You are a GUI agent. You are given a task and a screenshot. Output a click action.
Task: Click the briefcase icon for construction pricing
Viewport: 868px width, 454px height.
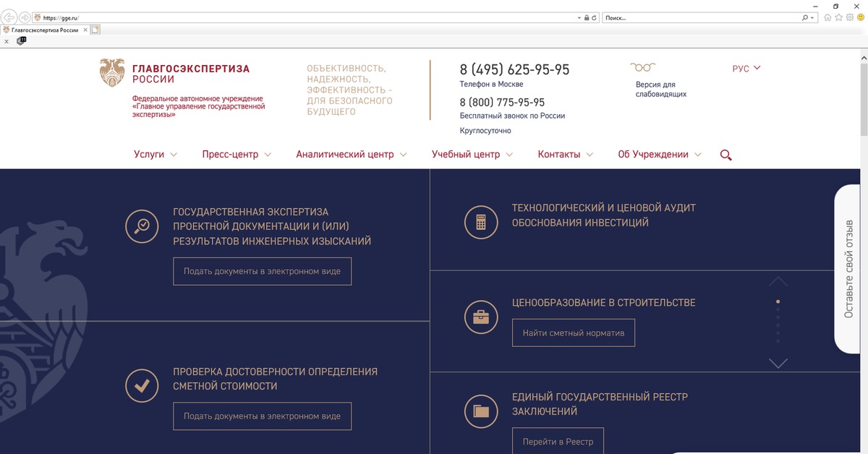pos(481,317)
